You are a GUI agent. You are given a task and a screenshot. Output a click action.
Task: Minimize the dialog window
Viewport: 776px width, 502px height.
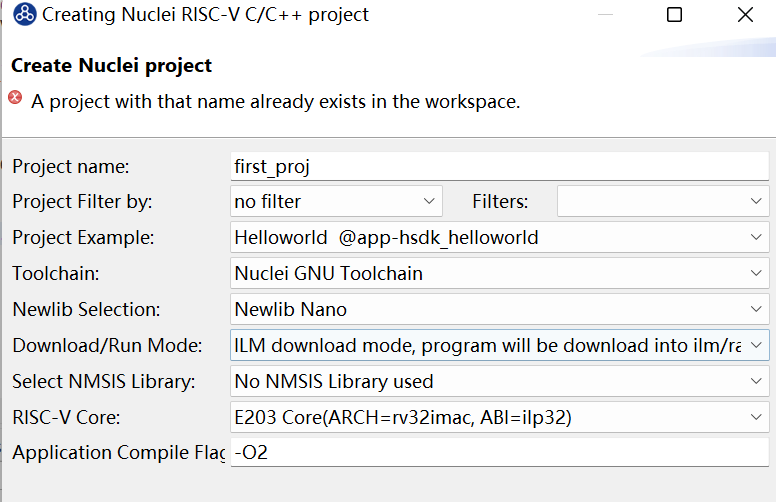pos(605,15)
